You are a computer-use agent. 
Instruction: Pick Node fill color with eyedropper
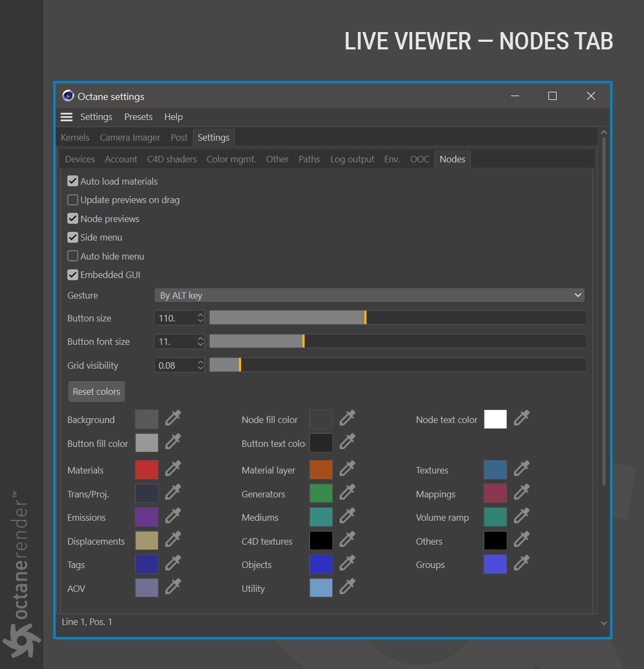tap(347, 418)
